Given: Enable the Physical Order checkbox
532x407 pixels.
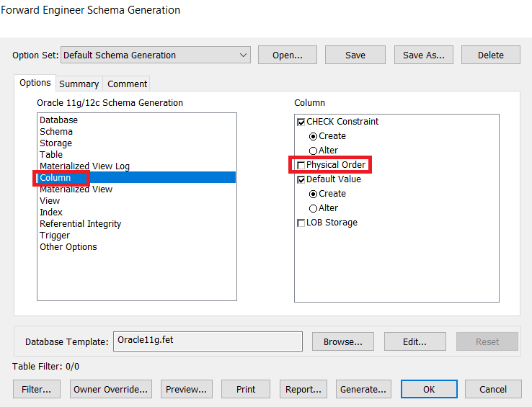Looking at the screenshot, I should pos(301,165).
